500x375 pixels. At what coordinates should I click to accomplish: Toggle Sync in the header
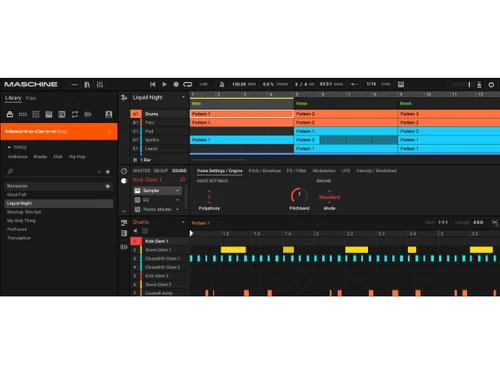[x=386, y=84]
